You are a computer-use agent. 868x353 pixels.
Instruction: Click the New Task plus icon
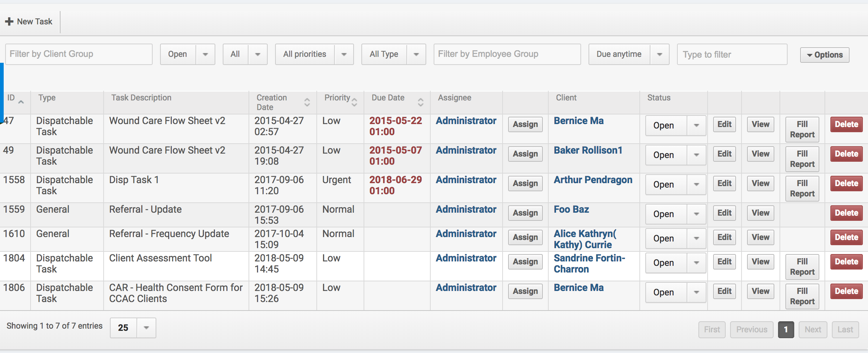tap(9, 22)
